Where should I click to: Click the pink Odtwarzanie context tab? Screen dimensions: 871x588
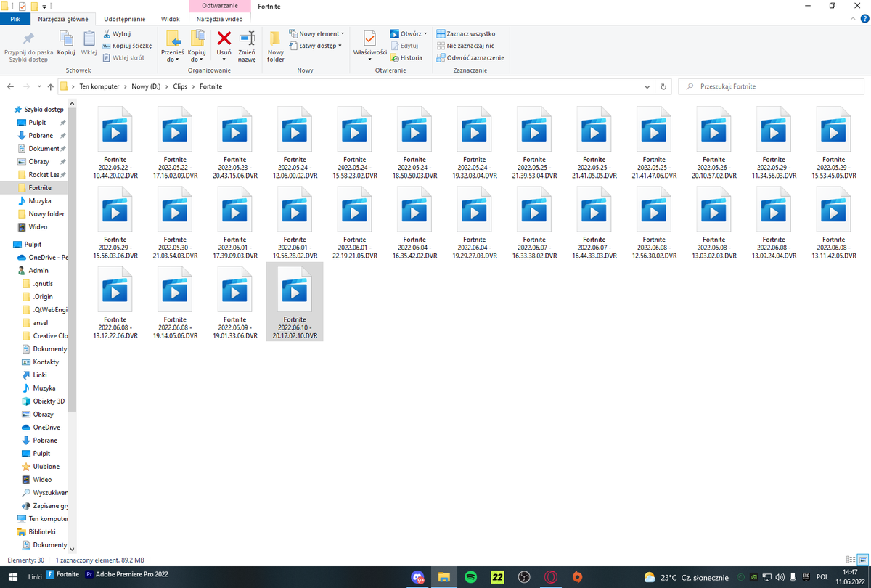coord(219,6)
